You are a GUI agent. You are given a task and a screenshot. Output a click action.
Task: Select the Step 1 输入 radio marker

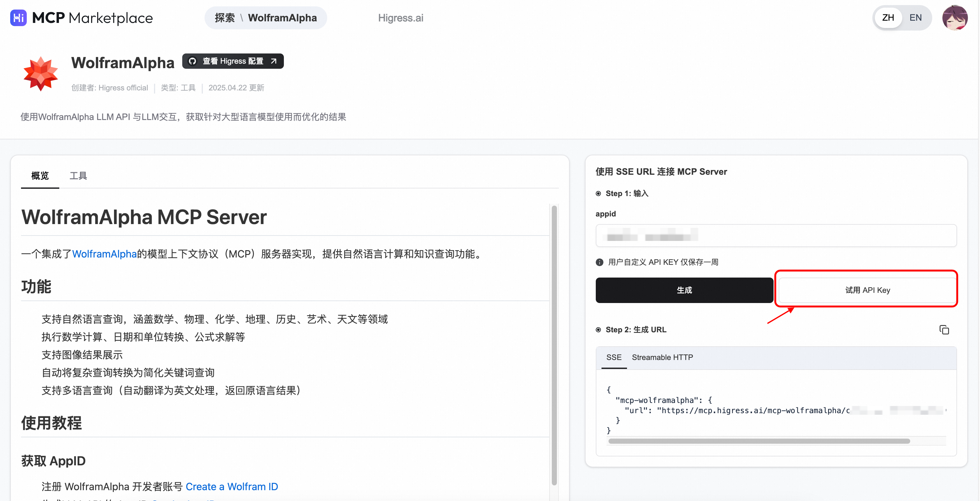pyautogui.click(x=598, y=194)
